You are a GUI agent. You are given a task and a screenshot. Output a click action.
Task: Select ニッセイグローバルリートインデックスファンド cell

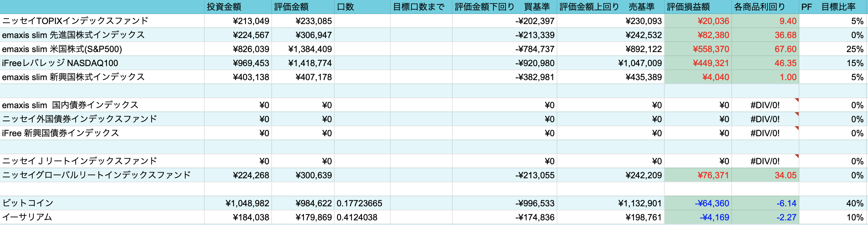pyautogui.click(x=102, y=175)
